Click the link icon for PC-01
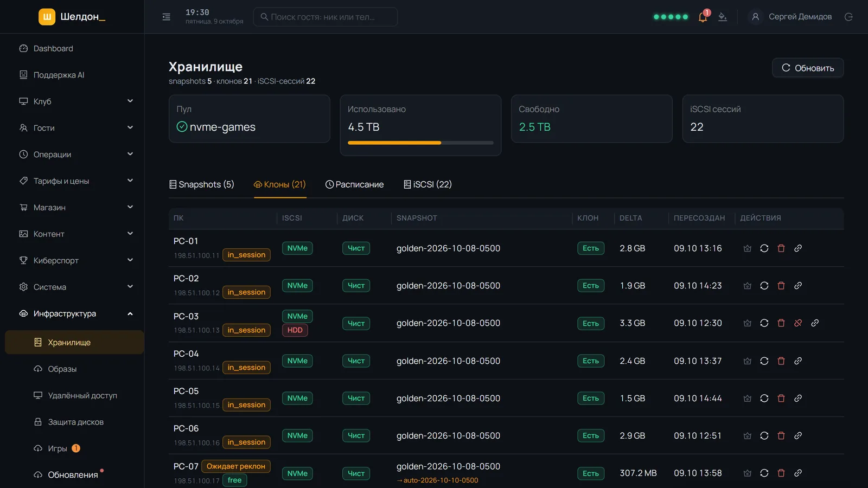Image resolution: width=868 pixels, height=488 pixels. [x=798, y=248]
